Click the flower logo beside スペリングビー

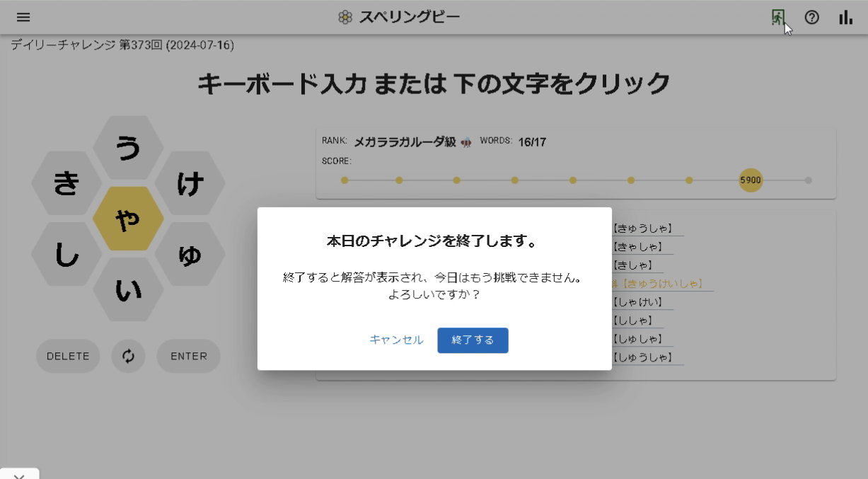pyautogui.click(x=345, y=15)
